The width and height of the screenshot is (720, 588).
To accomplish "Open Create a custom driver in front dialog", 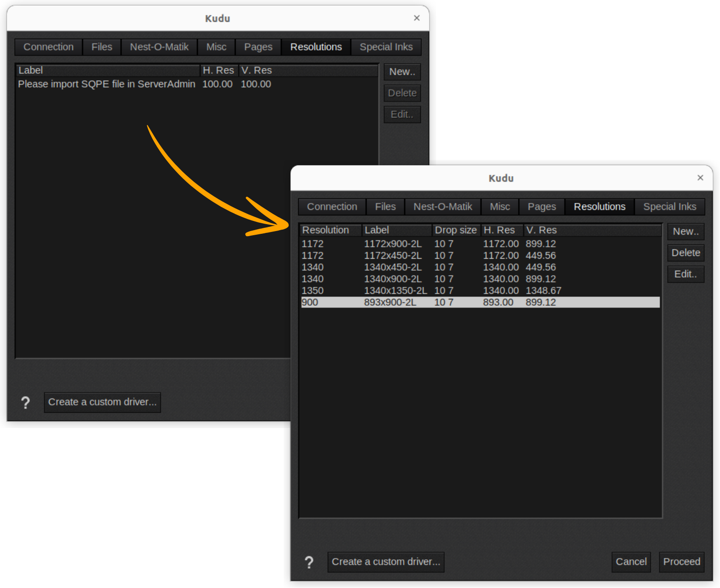I will [x=386, y=562].
